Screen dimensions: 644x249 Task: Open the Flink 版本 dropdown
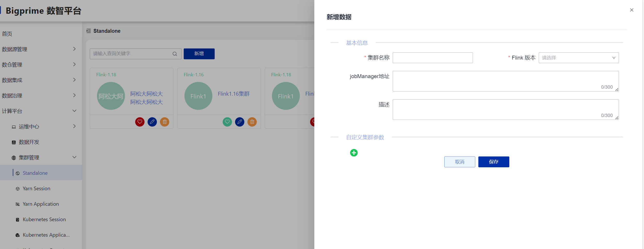click(x=579, y=58)
